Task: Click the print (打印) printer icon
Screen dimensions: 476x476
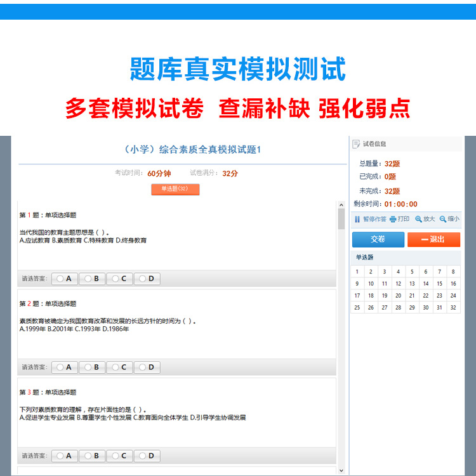Action: coord(393,219)
